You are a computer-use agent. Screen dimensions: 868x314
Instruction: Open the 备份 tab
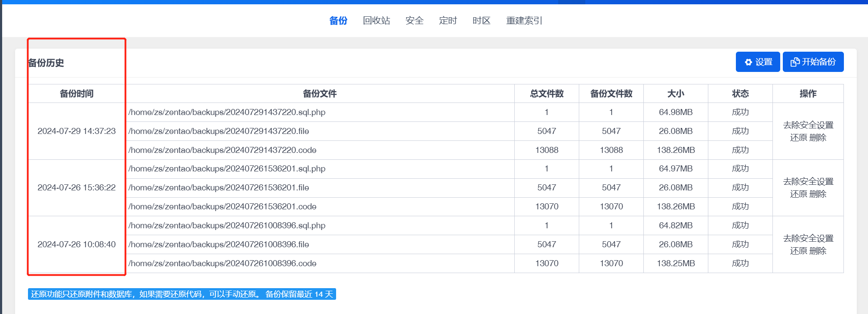tap(338, 21)
